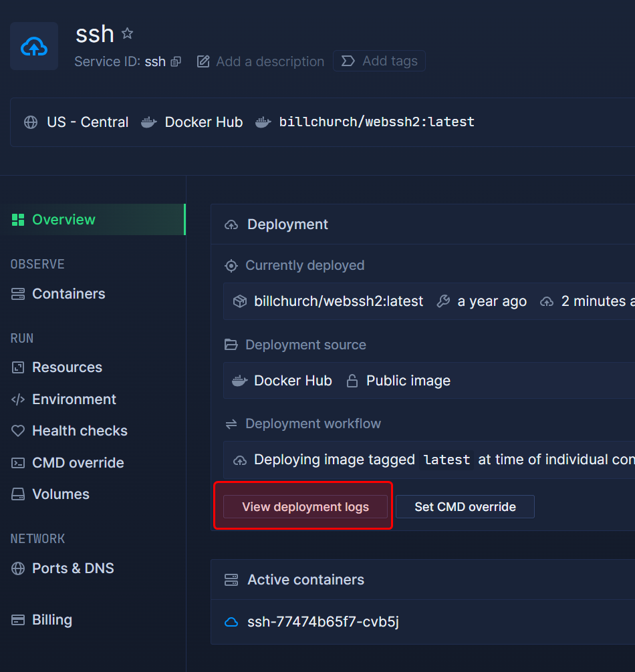
Task: Open CMD override in the sidebar
Action: click(78, 463)
